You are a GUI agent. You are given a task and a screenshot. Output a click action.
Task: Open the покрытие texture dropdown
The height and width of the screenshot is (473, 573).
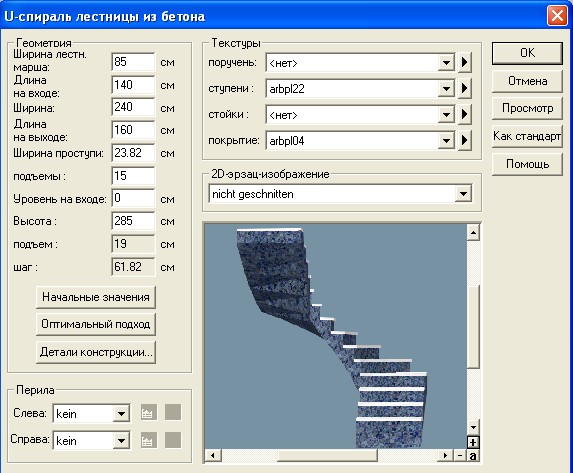click(x=446, y=140)
